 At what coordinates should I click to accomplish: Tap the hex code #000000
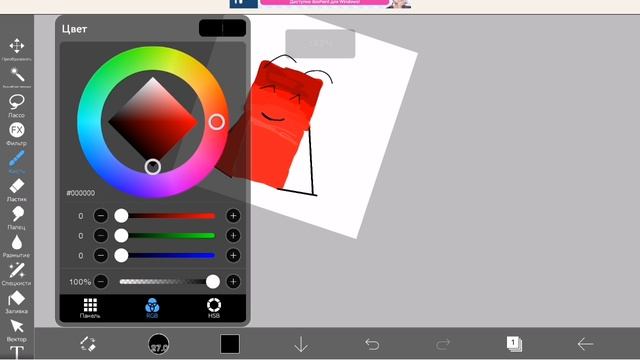pyautogui.click(x=81, y=193)
